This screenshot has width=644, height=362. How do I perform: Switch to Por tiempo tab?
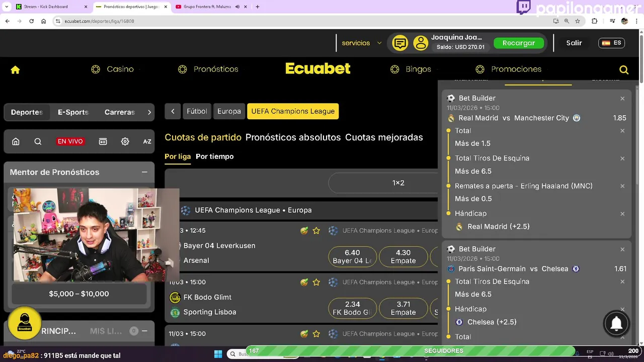(215, 156)
